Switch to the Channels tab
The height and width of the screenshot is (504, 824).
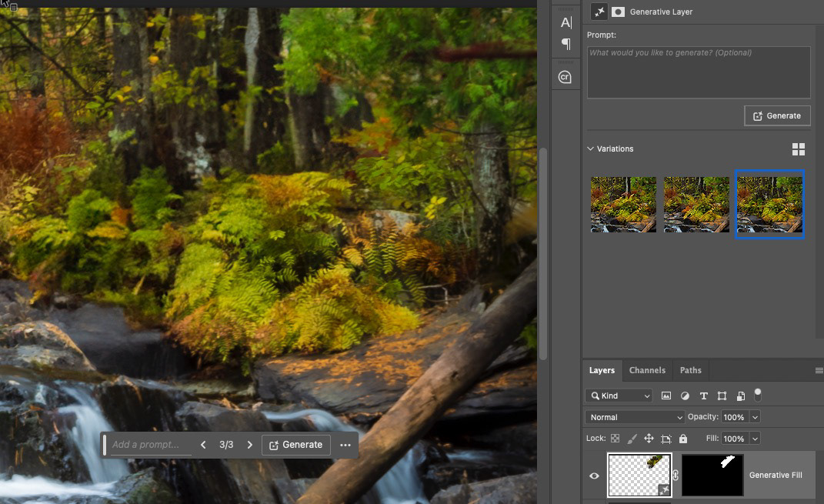[647, 371]
